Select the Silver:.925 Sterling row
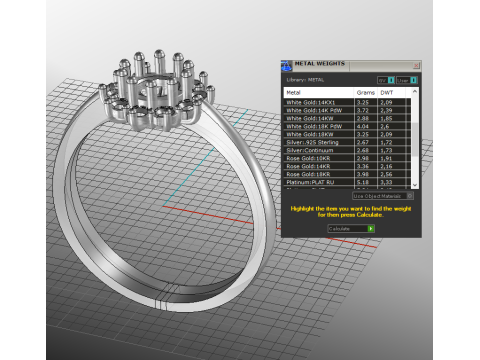The height and width of the screenshot is (360, 480). point(347,142)
